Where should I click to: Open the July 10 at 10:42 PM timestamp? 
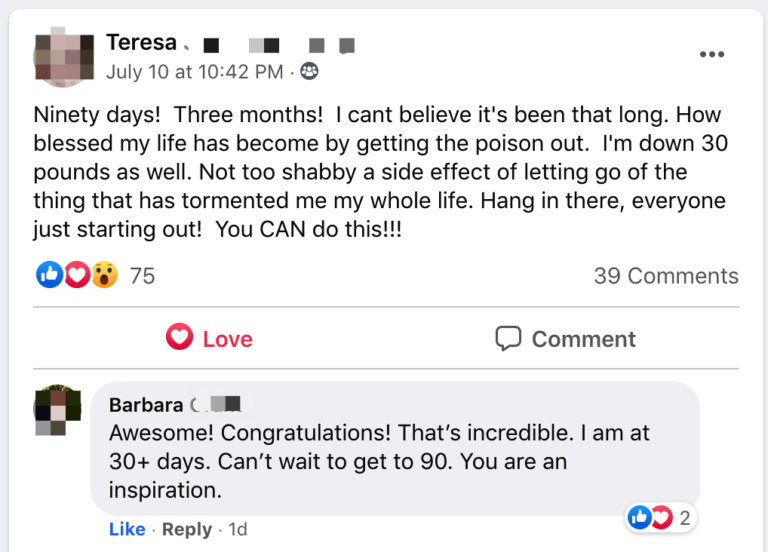click(x=195, y=71)
